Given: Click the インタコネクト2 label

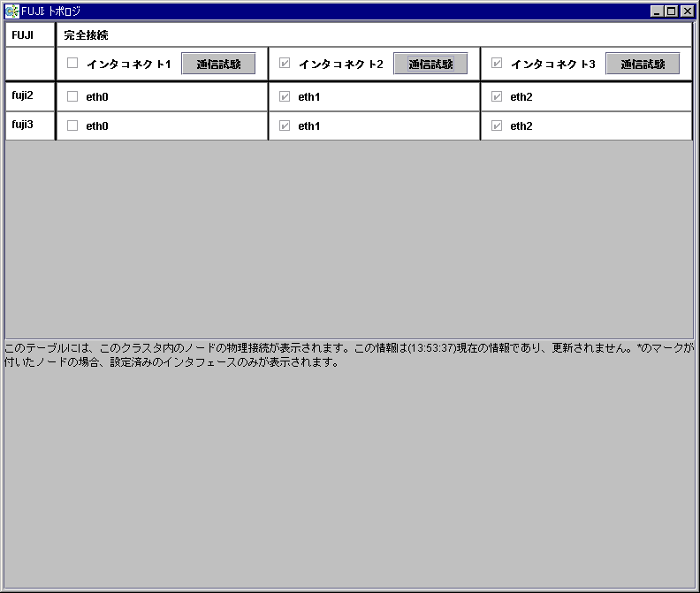Looking at the screenshot, I should click(340, 64).
